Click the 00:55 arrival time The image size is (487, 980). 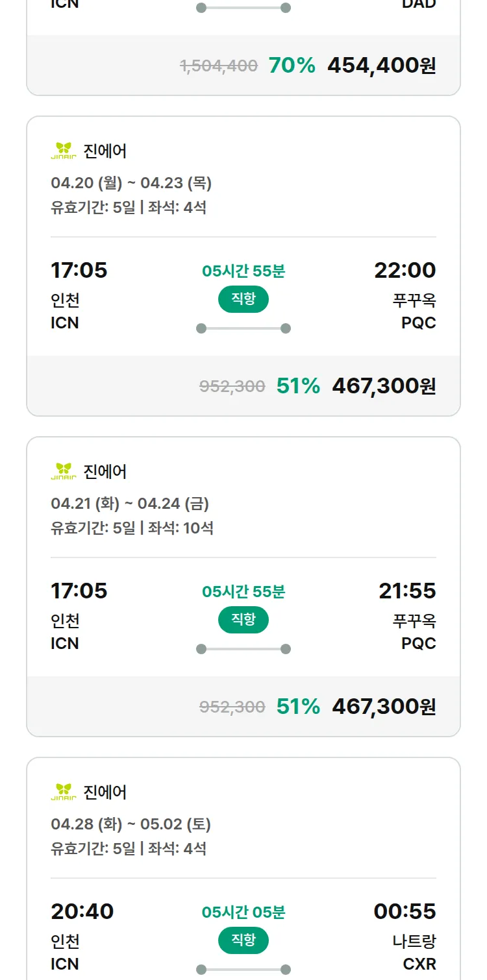tap(405, 911)
